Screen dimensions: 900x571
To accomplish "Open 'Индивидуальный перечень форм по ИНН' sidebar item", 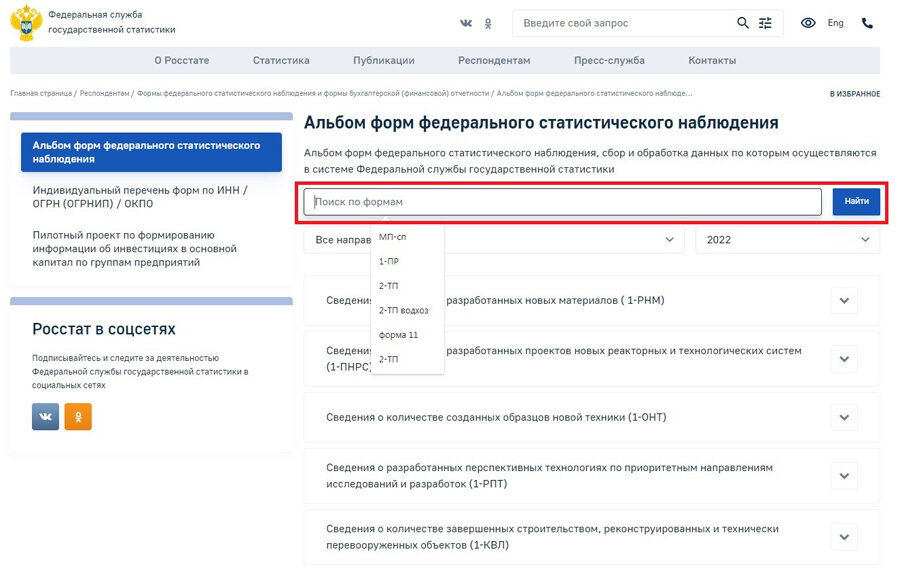I will click(x=139, y=197).
